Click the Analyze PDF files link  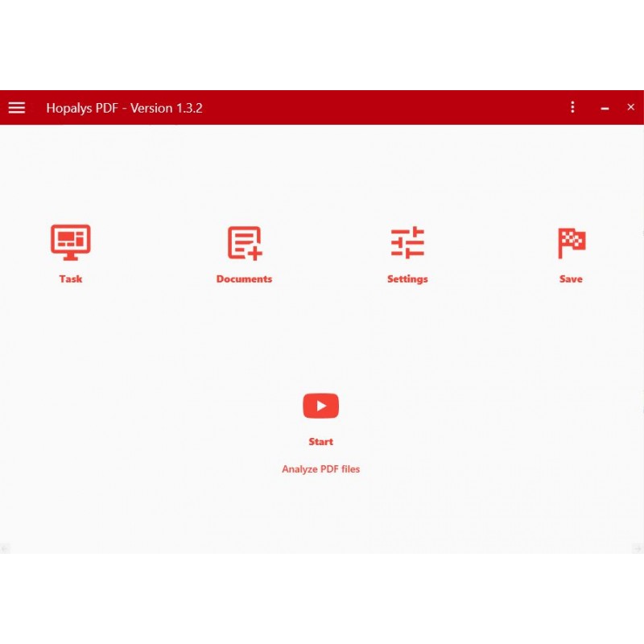[320, 469]
